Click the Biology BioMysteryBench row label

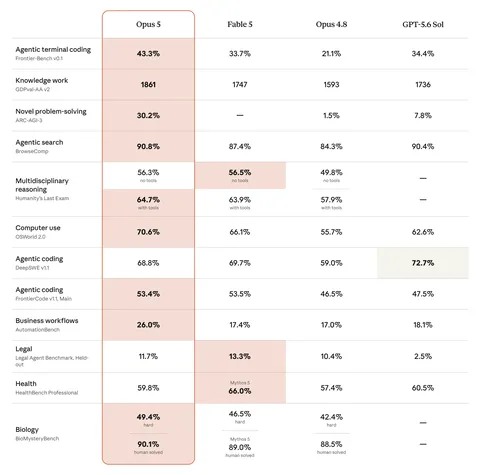click(x=37, y=433)
